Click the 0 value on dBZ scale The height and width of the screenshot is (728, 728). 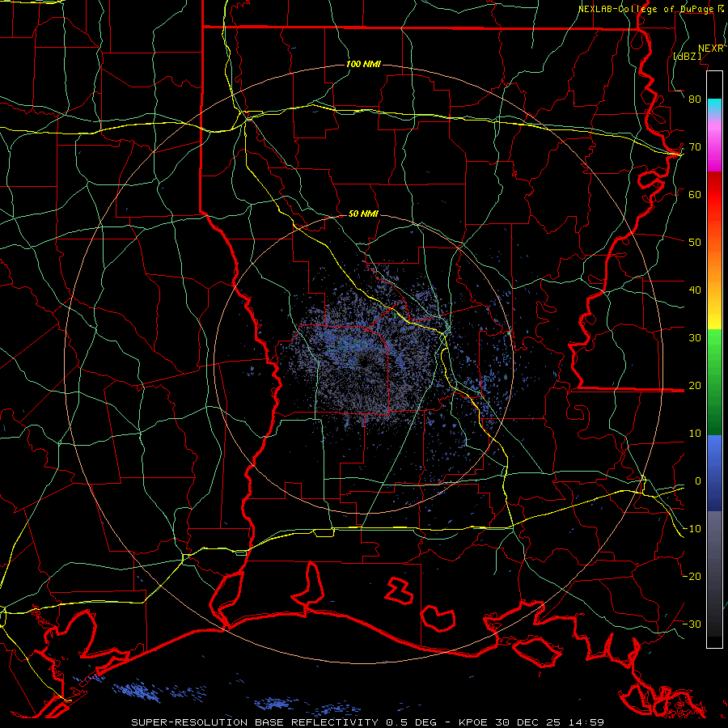[698, 481]
